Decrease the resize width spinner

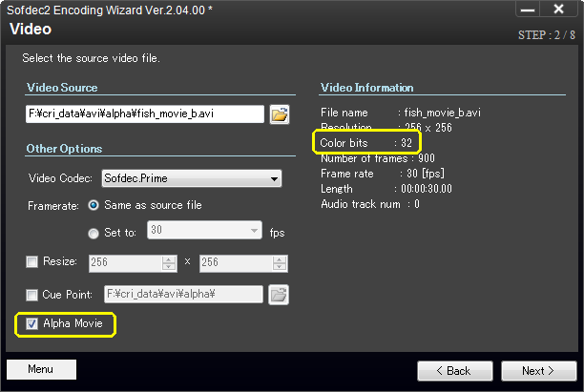169,267
